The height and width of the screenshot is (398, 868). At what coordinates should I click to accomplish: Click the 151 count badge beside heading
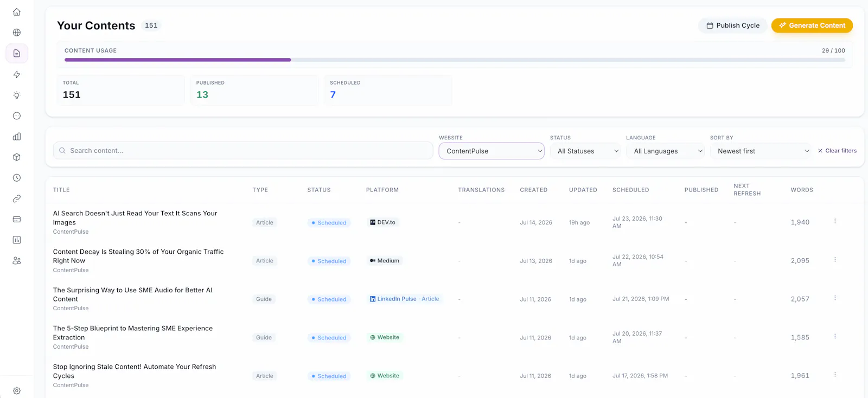pos(151,25)
